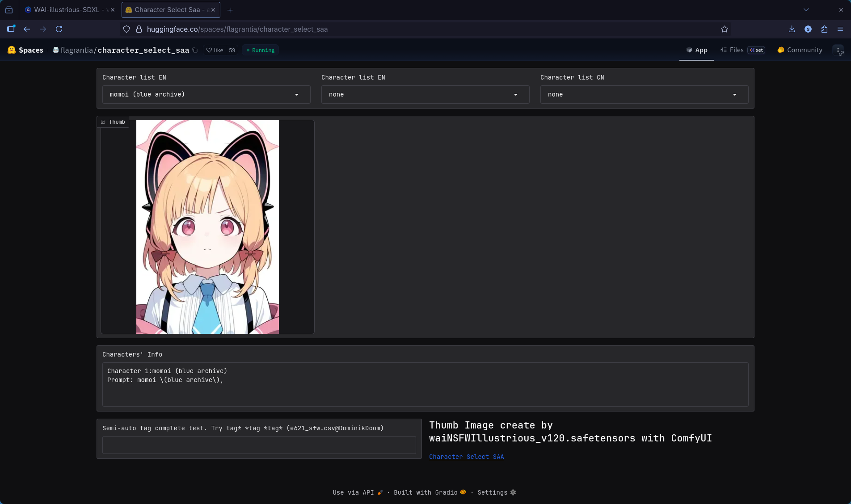Like the character_select_saa space

[x=215, y=50]
